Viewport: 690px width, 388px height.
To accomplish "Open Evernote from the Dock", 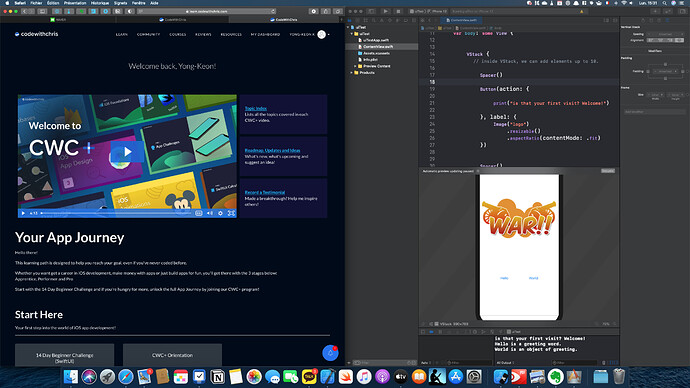I will 555,377.
